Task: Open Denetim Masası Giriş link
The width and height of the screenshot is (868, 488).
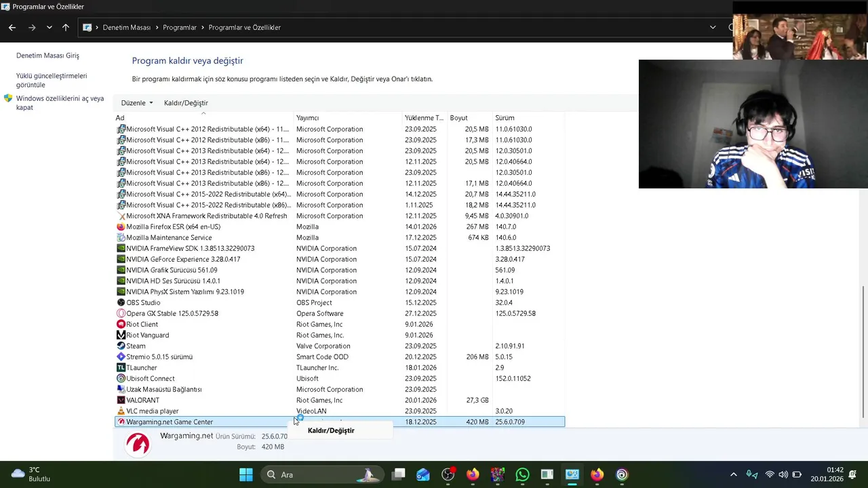Action: click(47, 56)
